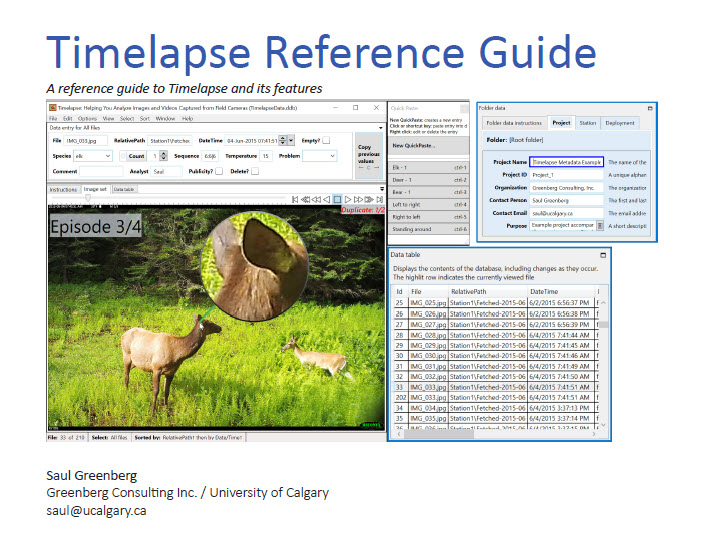Select the Project tab in Folder data
This screenshot has width=704, height=535.
coord(561,123)
